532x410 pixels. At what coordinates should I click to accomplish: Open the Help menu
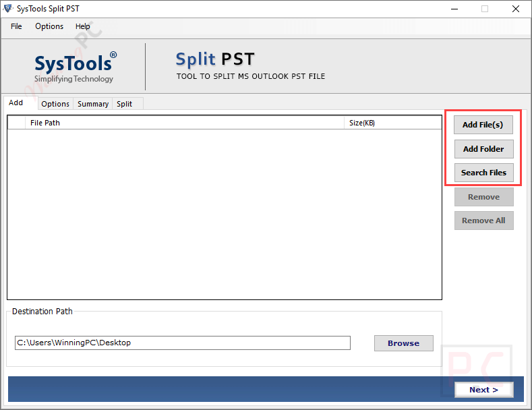pos(82,26)
